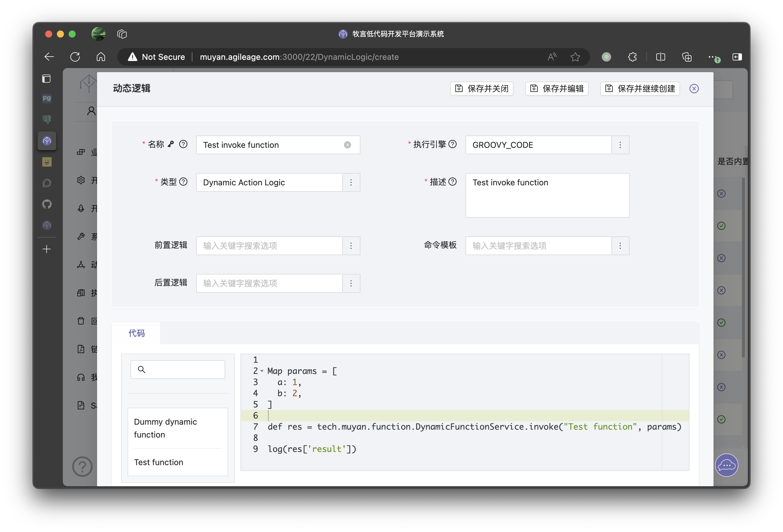Image resolution: width=783 pixels, height=532 pixels.
Task: Collapse code fold arrow on line 2
Action: (x=262, y=371)
